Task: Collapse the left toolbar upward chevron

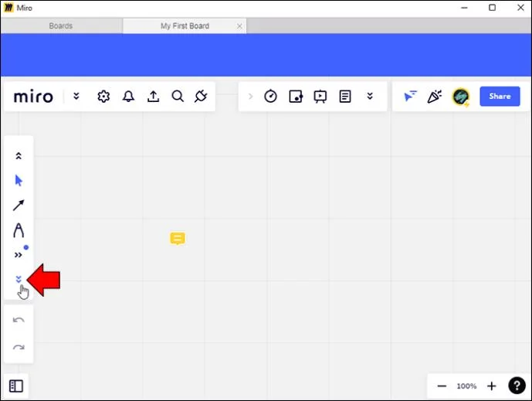Action: point(19,156)
